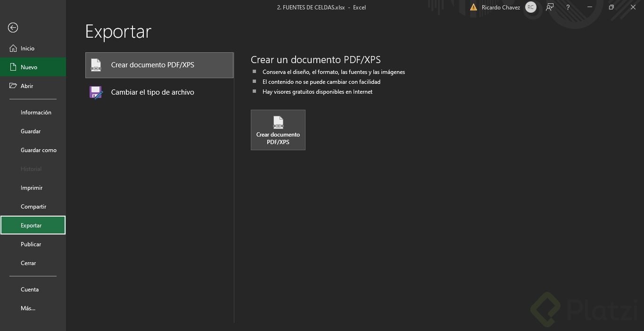Select the Exportar sidebar item
The height and width of the screenshot is (331, 644).
33,226
